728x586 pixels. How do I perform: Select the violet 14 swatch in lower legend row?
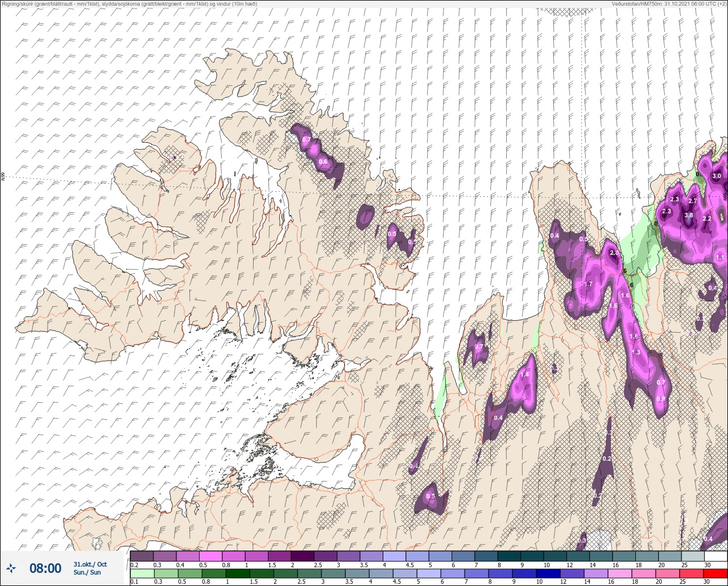tap(595, 573)
